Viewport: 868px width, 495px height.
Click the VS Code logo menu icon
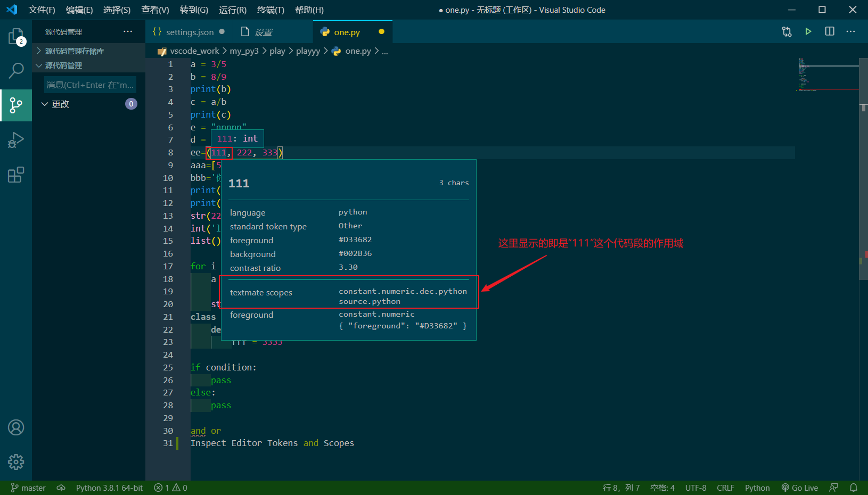(x=12, y=10)
